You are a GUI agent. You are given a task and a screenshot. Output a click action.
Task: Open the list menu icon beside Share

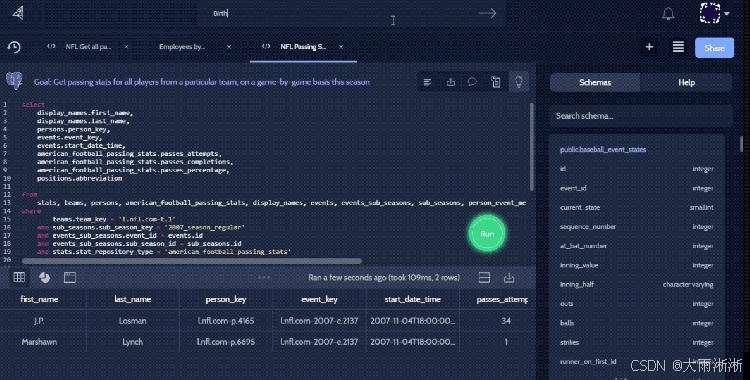678,47
